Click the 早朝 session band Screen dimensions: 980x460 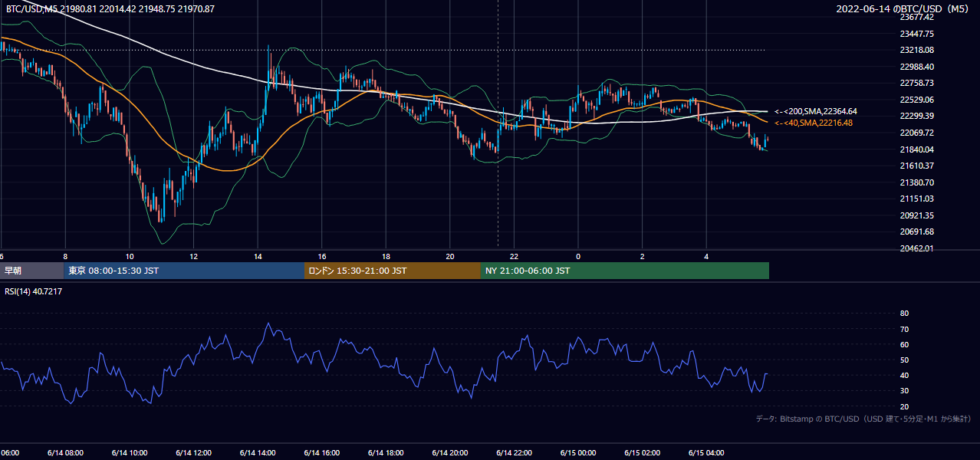[32, 271]
